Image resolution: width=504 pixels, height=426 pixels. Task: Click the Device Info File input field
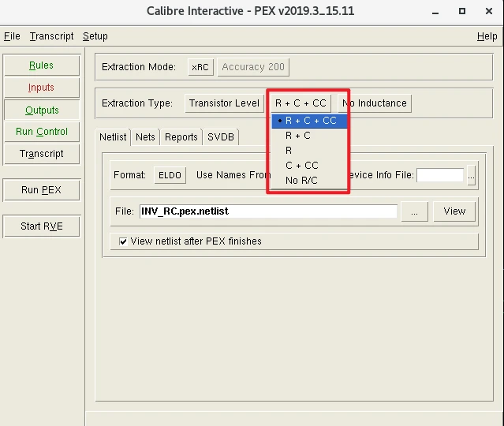tap(440, 175)
